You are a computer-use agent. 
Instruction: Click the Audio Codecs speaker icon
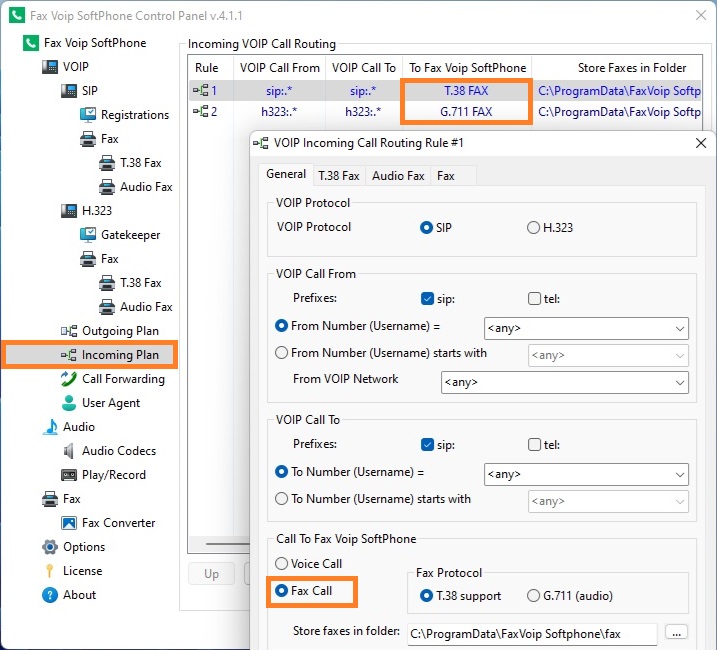point(69,451)
